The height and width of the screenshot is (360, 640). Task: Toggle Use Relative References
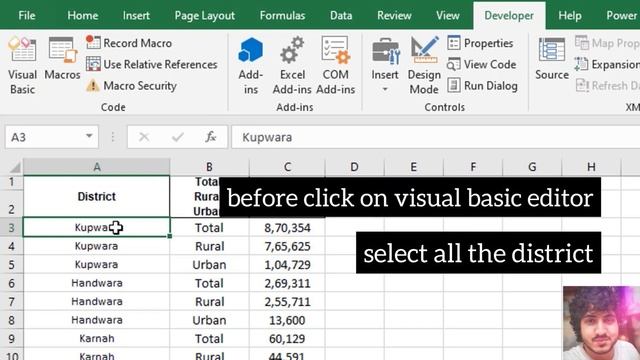(151, 64)
